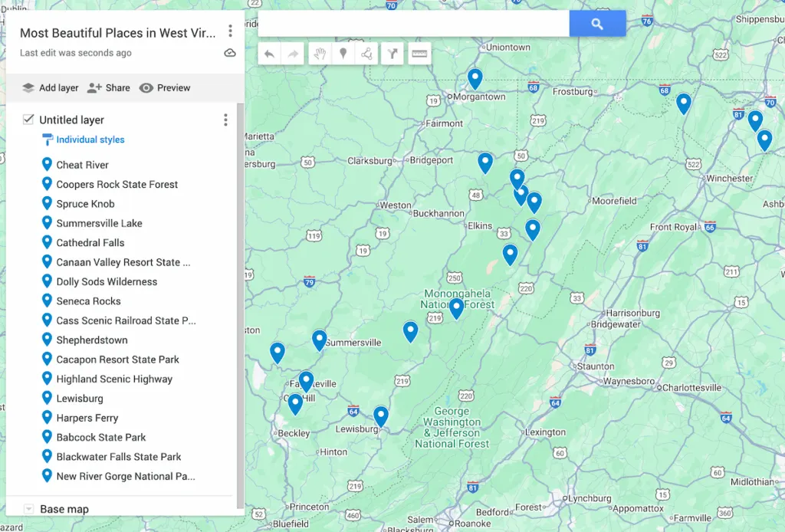785x532 pixels.
Task: Click the cloud saved-status icon
Action: pyautogui.click(x=230, y=53)
